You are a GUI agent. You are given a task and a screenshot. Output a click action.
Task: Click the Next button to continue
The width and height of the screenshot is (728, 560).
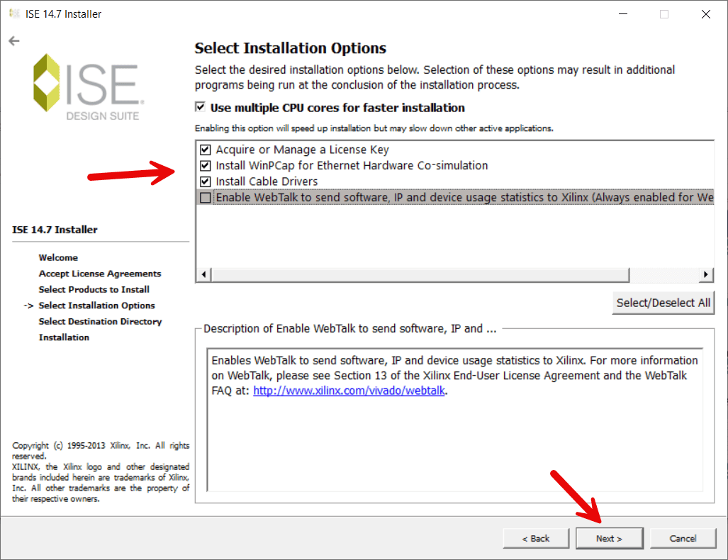point(609,538)
